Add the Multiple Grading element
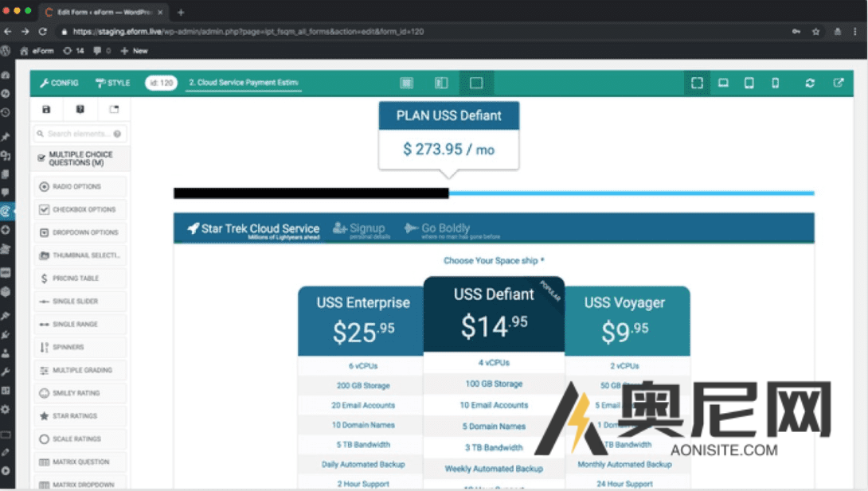Image resolution: width=868 pixels, height=491 pixels. click(80, 371)
